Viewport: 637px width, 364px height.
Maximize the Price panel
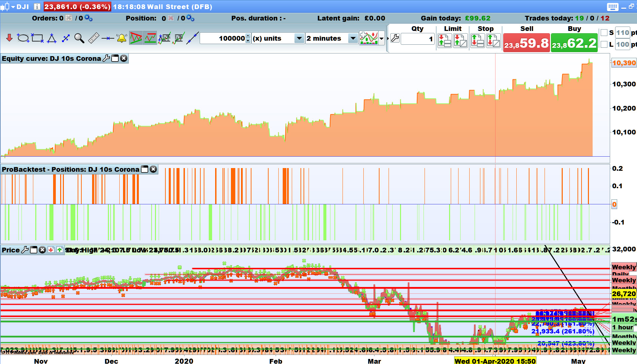point(34,250)
